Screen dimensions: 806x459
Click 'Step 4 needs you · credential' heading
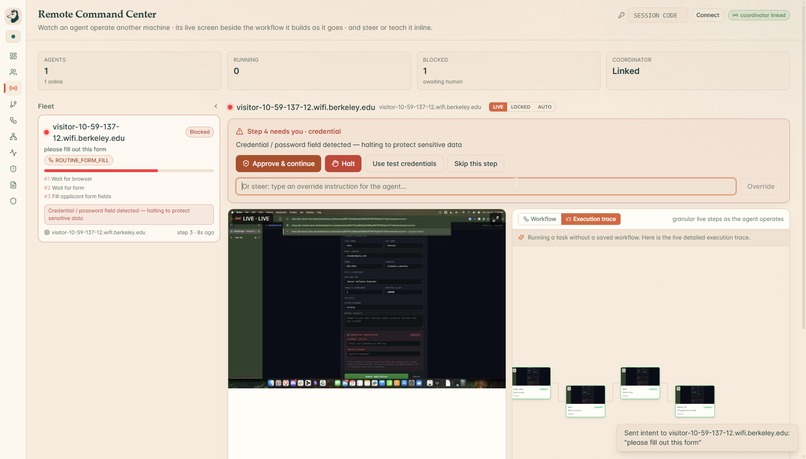coord(294,132)
